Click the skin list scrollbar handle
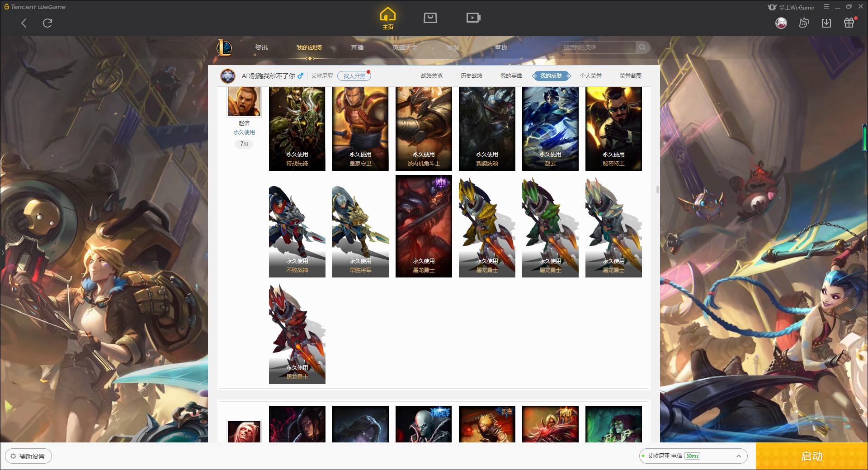 coord(657,189)
